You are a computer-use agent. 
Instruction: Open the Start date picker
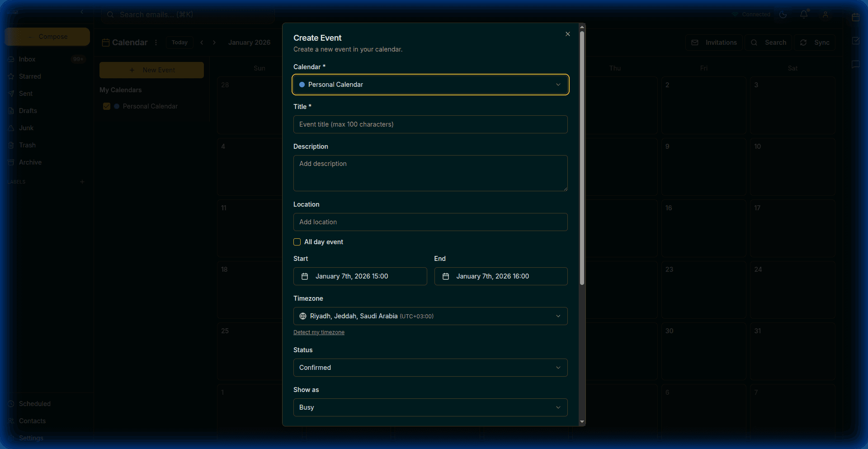click(360, 276)
